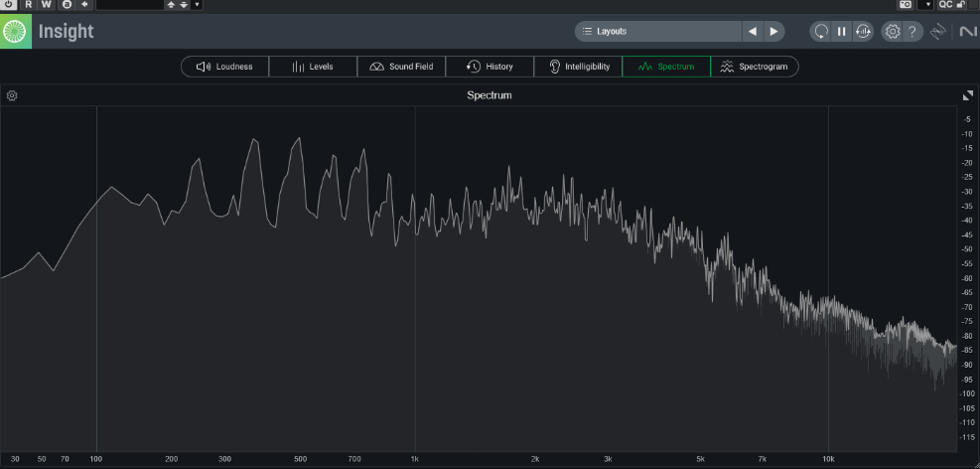Toggle Read automation R button
This screenshot has height=469, width=980.
coord(29,5)
